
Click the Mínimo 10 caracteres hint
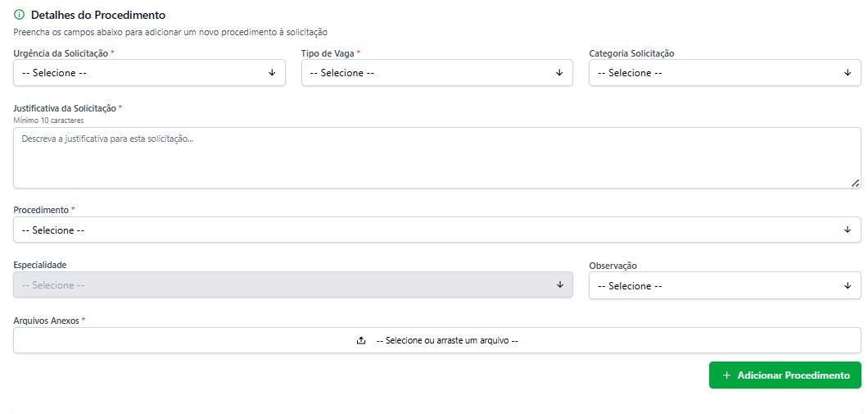[x=48, y=121]
